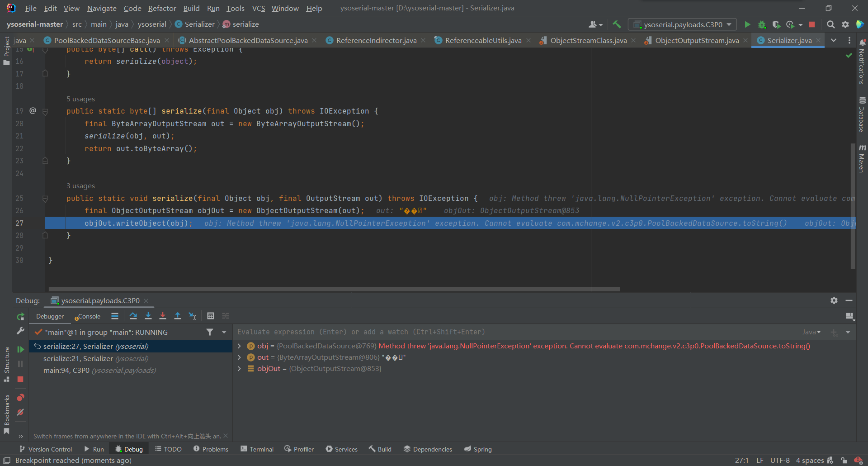Screen dimensions: 868x466
Task: Click the Serializer breadcrumb in navigation bar
Action: [195, 24]
